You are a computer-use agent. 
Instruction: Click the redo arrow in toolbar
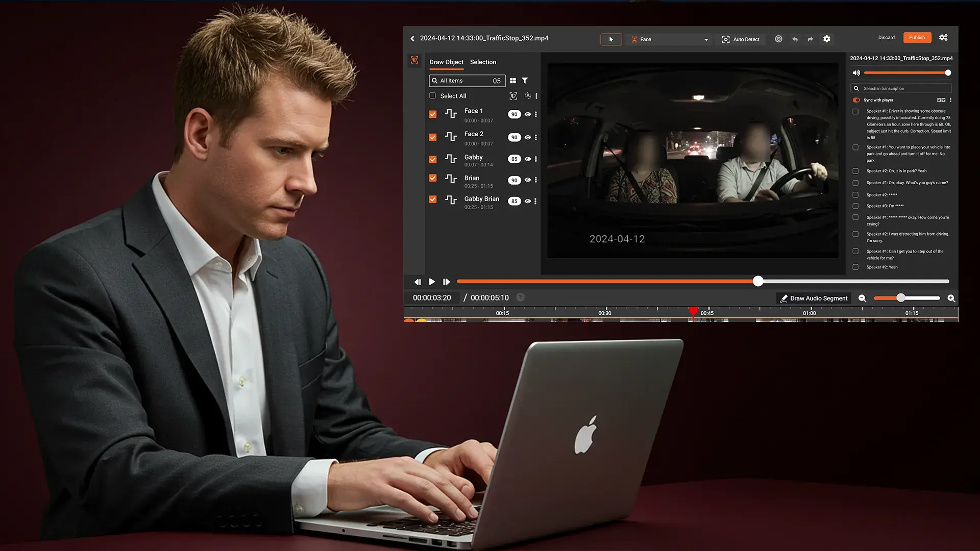810,39
